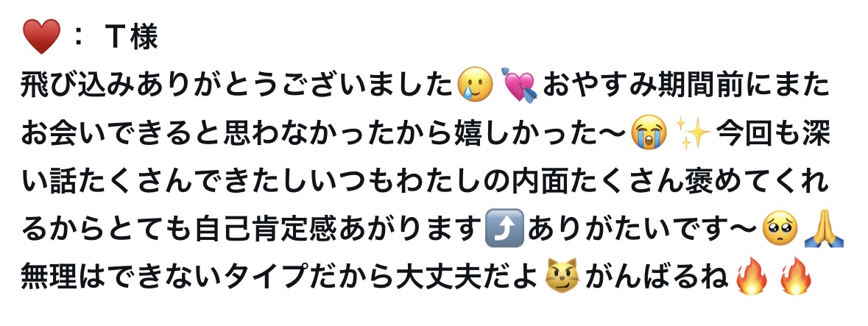Click the first fire emoji
The height and width of the screenshot is (326, 868).
click(x=751, y=275)
